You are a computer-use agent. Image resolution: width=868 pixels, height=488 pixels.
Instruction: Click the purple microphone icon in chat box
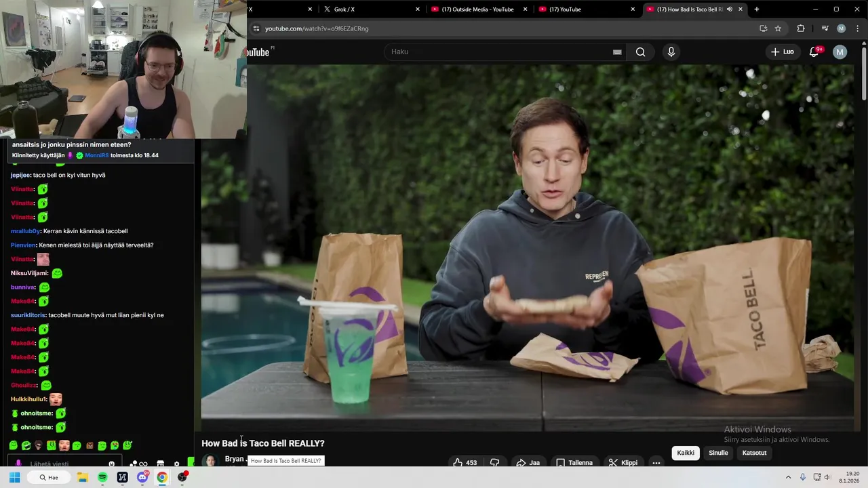coord(18,464)
